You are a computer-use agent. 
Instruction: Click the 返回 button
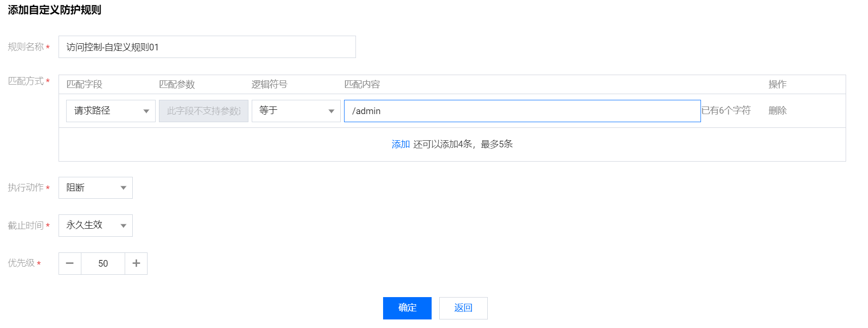coord(463,308)
